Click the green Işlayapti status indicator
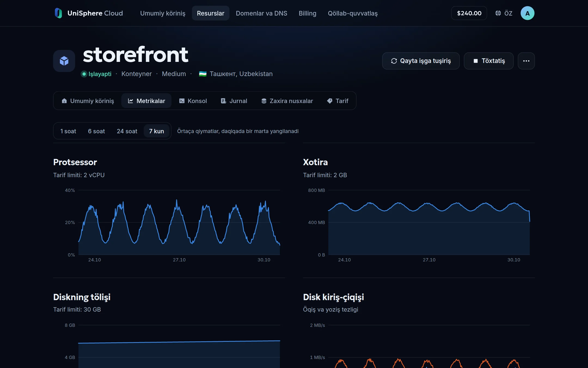 pyautogui.click(x=96, y=74)
